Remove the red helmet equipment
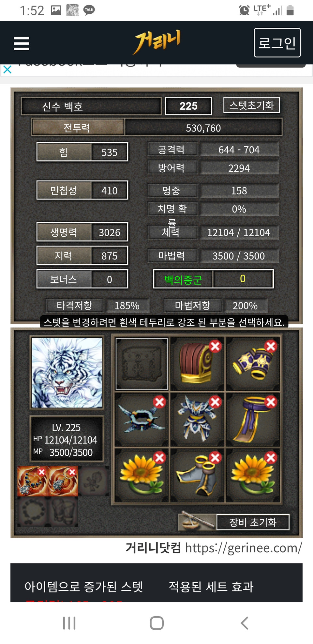The width and height of the screenshot is (313, 644). click(215, 346)
